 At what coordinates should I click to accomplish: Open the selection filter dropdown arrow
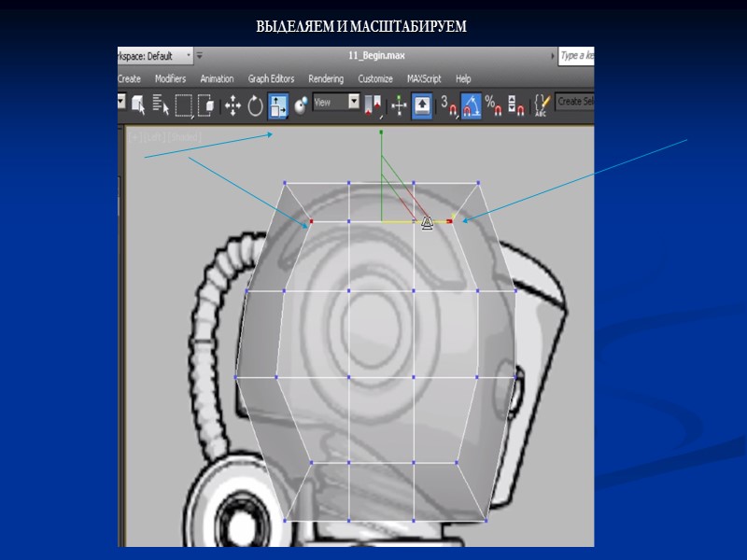coord(121,101)
